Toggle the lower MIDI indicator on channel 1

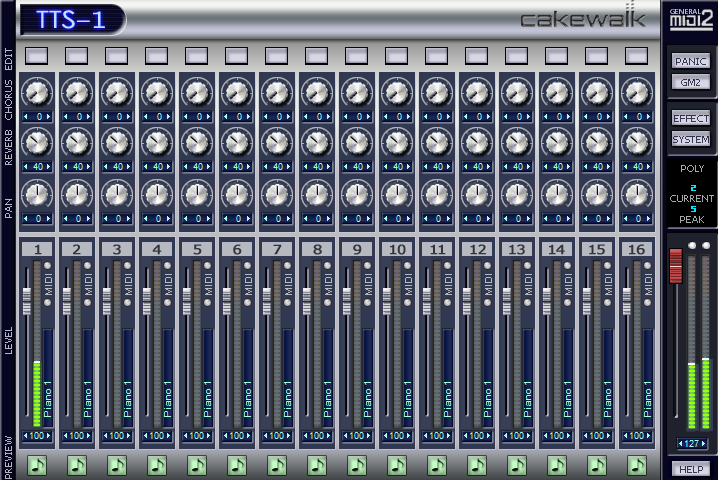(x=48, y=303)
